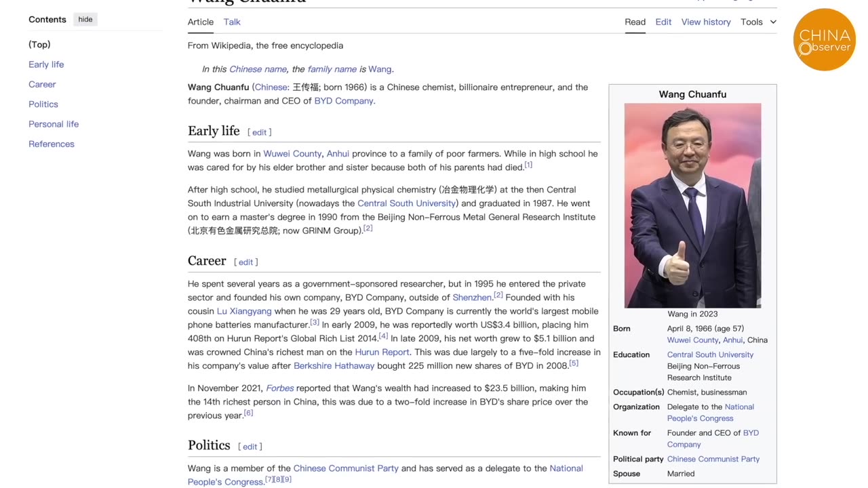Switch to the Talk tab
The width and height of the screenshot is (868, 488).
pos(232,22)
